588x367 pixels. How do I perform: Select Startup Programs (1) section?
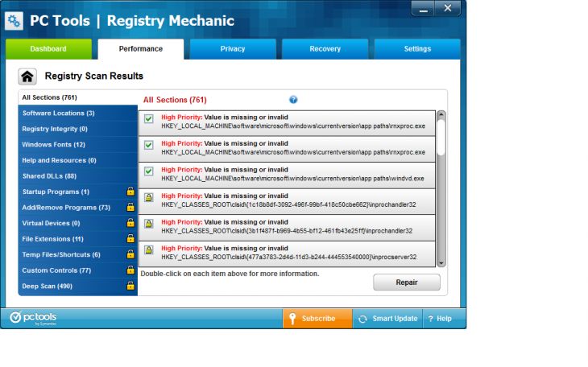click(x=78, y=192)
